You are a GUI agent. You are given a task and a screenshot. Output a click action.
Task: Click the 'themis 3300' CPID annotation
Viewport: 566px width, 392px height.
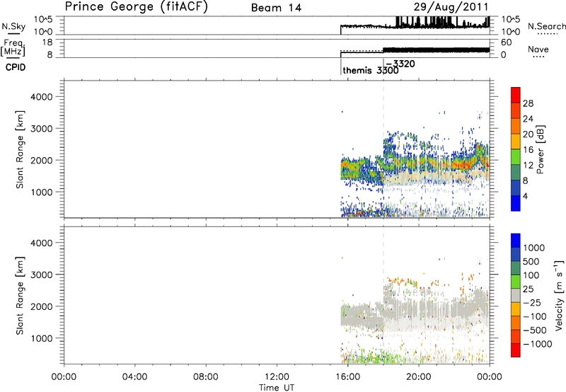371,70
